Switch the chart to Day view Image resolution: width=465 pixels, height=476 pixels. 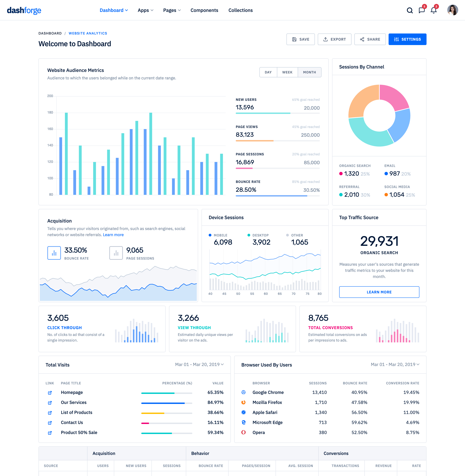coord(268,72)
